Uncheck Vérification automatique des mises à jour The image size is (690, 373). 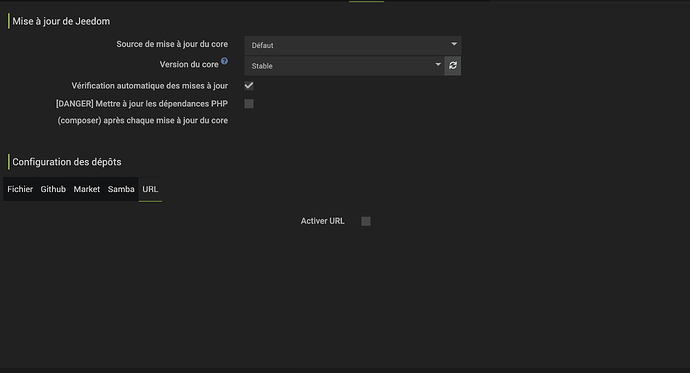coord(249,85)
